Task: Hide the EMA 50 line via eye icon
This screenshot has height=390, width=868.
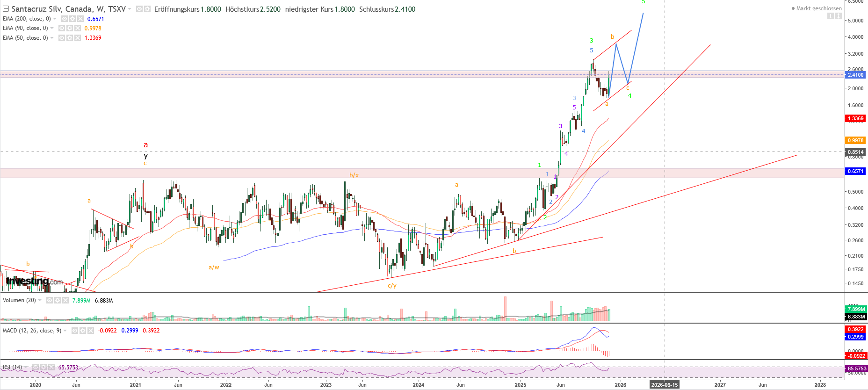Action: tap(62, 38)
